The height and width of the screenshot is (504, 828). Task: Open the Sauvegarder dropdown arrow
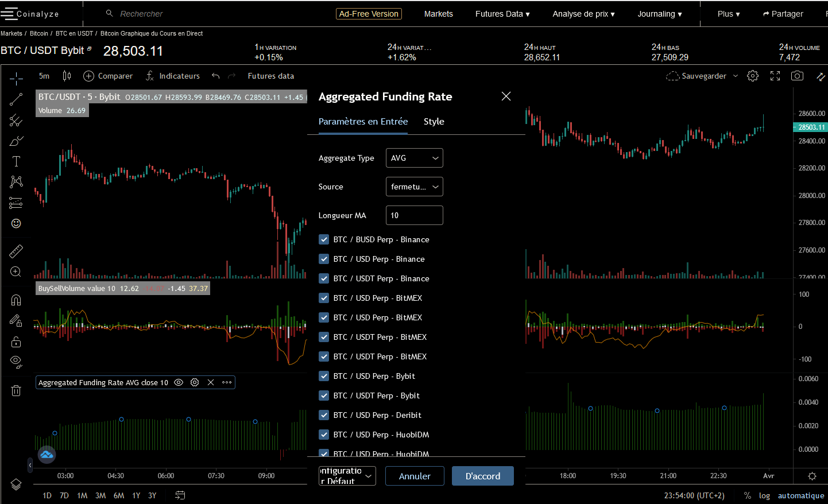coord(736,76)
